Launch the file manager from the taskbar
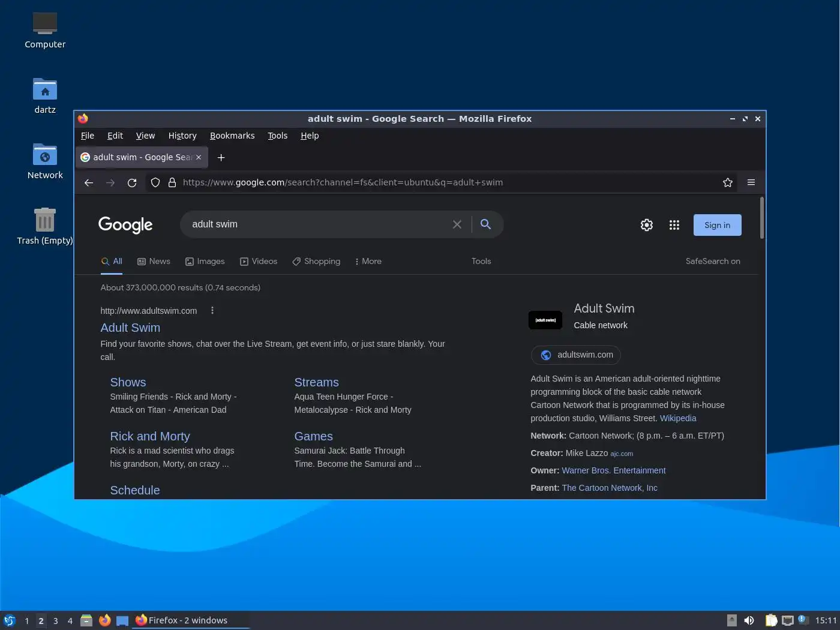 (86, 620)
